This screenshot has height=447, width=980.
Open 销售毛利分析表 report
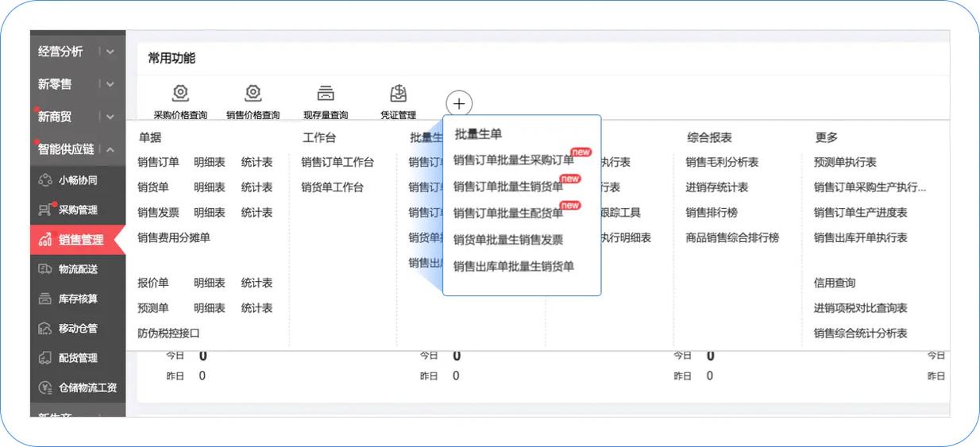point(722,162)
